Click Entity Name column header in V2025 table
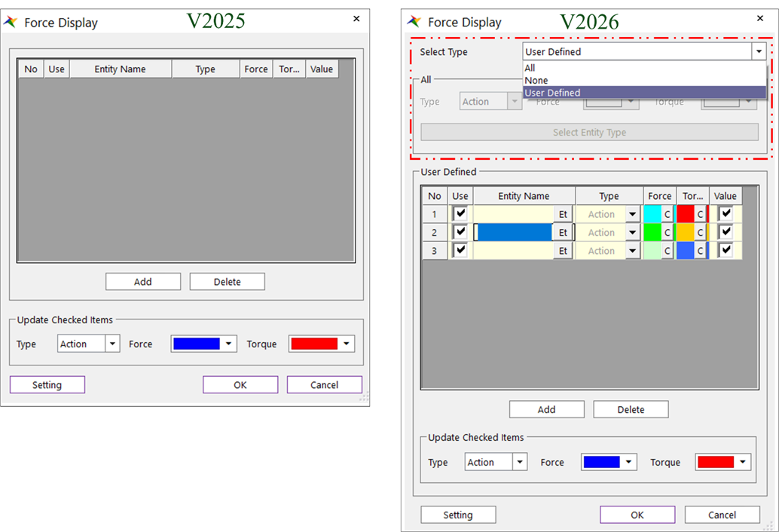 click(x=121, y=69)
